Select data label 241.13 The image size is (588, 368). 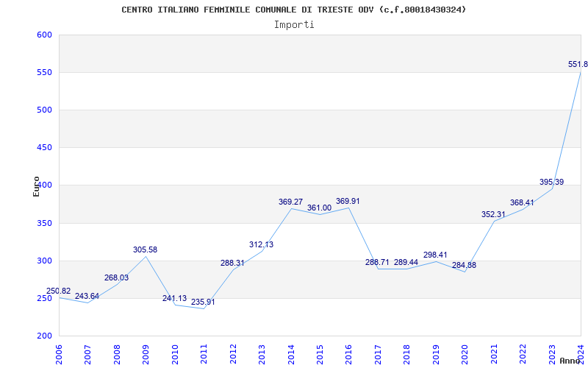click(x=174, y=298)
